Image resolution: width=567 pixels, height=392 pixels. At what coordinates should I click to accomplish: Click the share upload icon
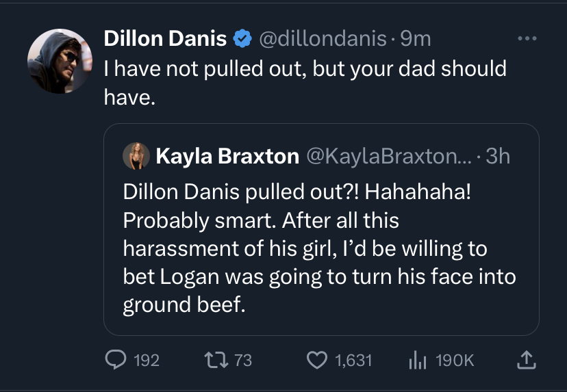527,360
